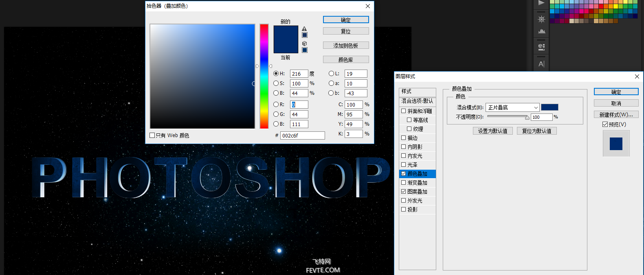
Task: Enable the 内阴影 checkbox
Action: [404, 147]
